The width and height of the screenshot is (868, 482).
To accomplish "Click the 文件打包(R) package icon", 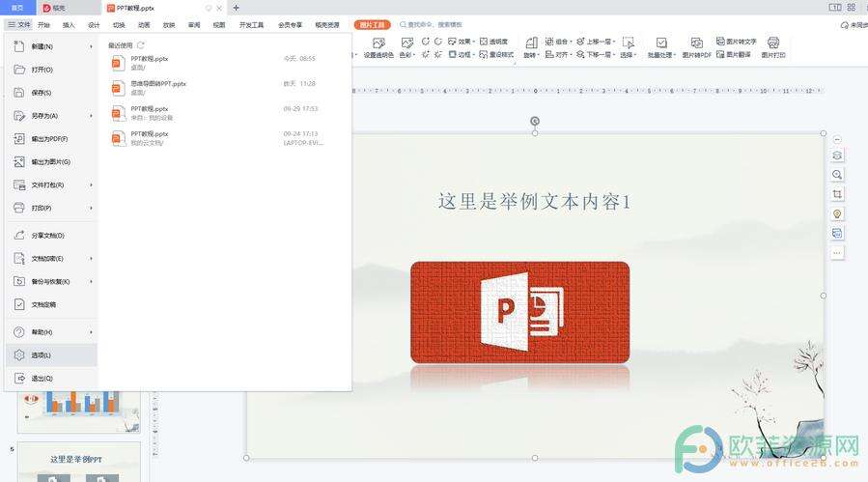I will click(x=18, y=185).
